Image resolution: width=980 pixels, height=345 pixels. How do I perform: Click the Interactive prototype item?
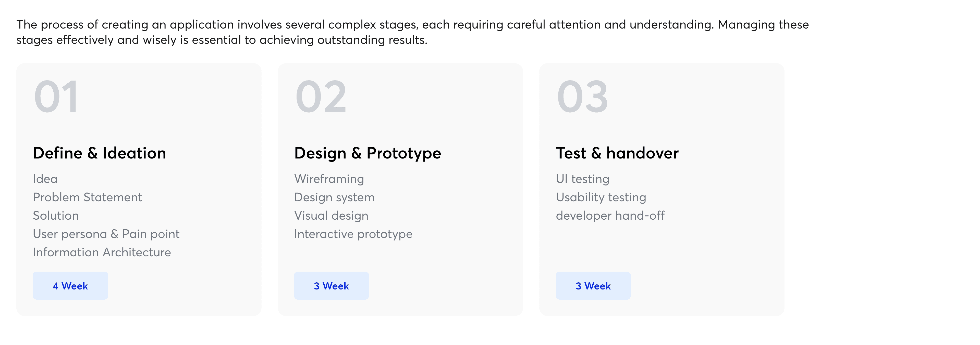353,234
